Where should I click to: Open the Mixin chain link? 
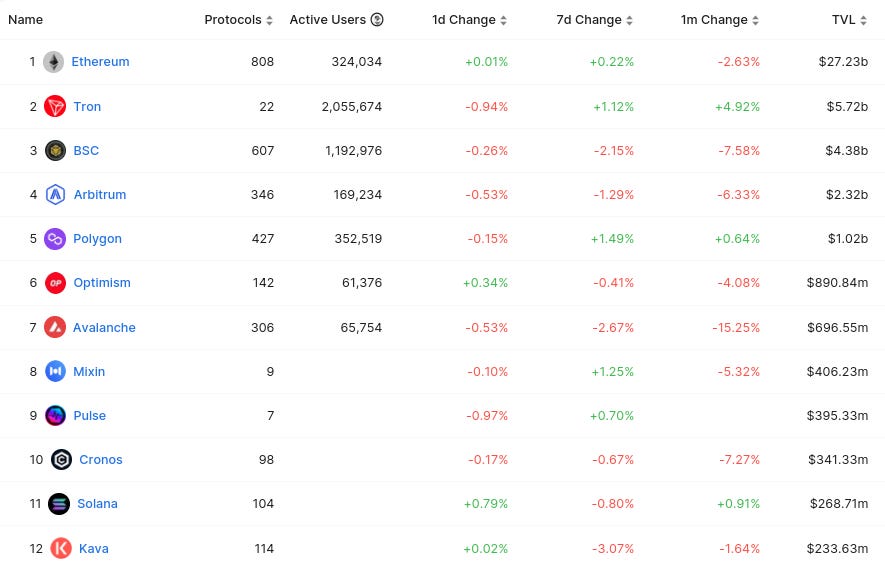point(89,372)
